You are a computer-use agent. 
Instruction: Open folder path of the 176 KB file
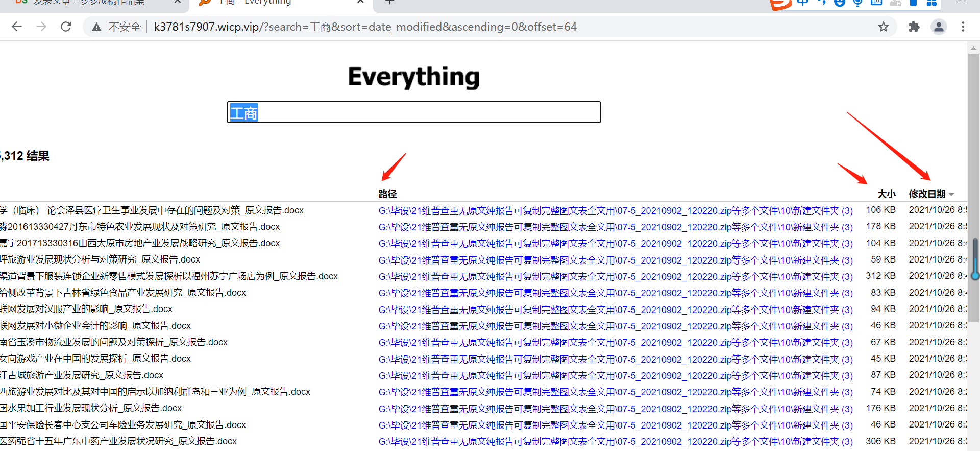[x=616, y=409]
